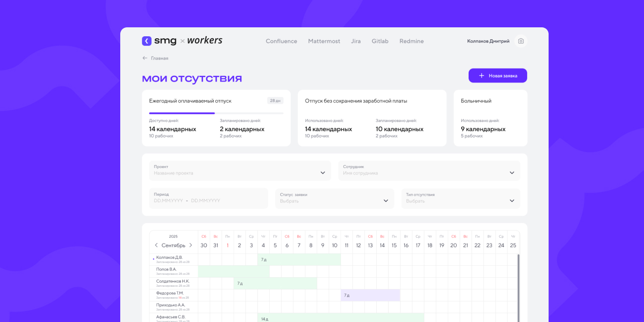
Task: Go to previous month in the calendar
Action: pyautogui.click(x=156, y=245)
